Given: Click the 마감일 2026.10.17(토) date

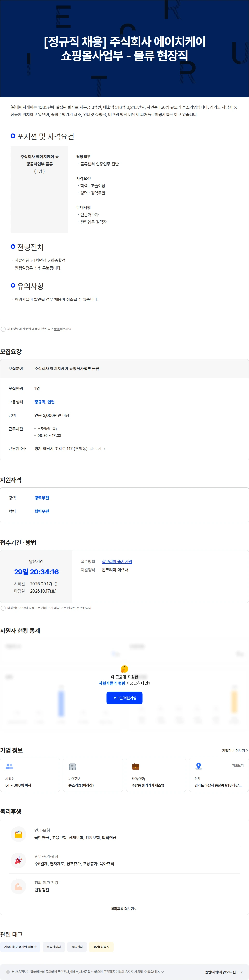Looking at the screenshot, I should [43, 591].
